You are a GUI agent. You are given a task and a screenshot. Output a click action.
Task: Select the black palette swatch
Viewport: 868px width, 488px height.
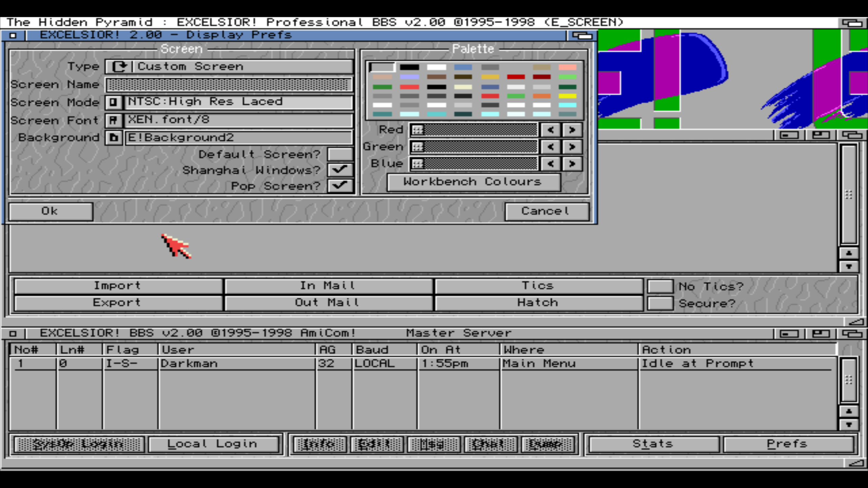pyautogui.click(x=409, y=67)
